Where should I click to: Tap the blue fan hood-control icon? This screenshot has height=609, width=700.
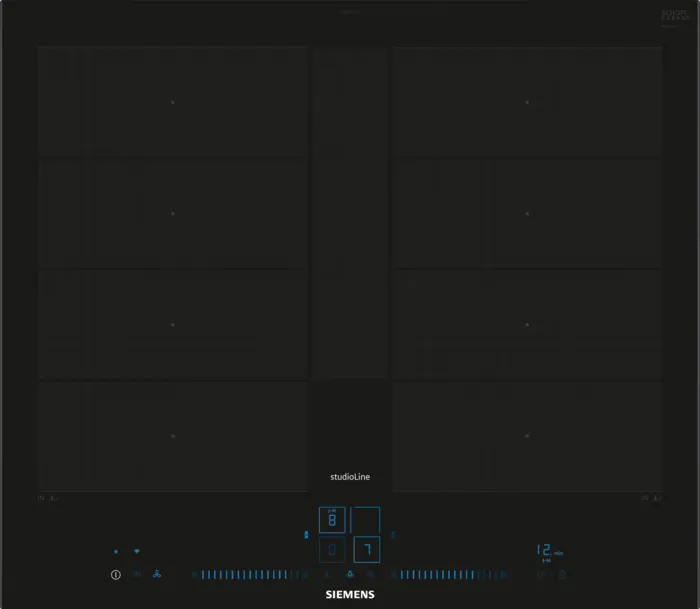coord(157,575)
